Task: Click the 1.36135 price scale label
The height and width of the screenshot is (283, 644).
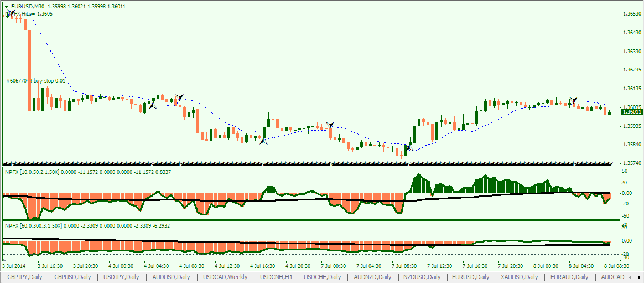Action: pos(631,89)
